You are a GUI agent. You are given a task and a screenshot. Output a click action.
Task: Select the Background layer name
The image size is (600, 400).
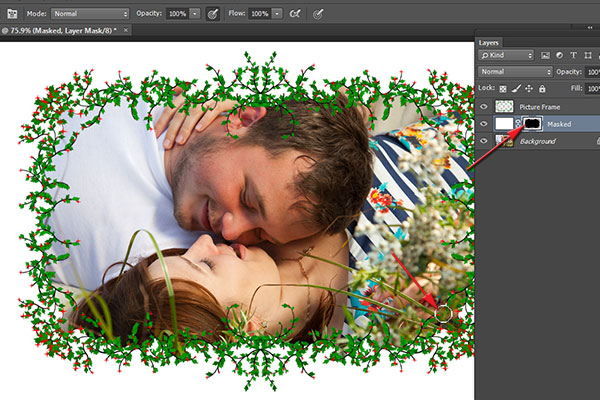coord(537,142)
